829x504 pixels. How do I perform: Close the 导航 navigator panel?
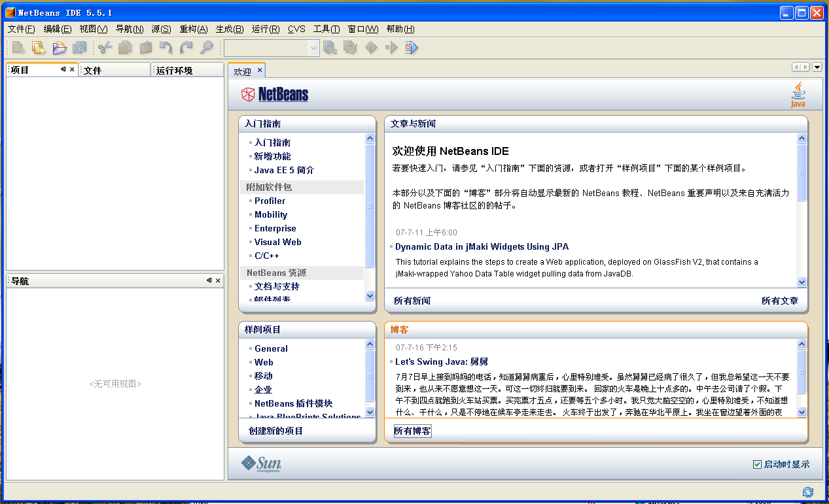[218, 280]
